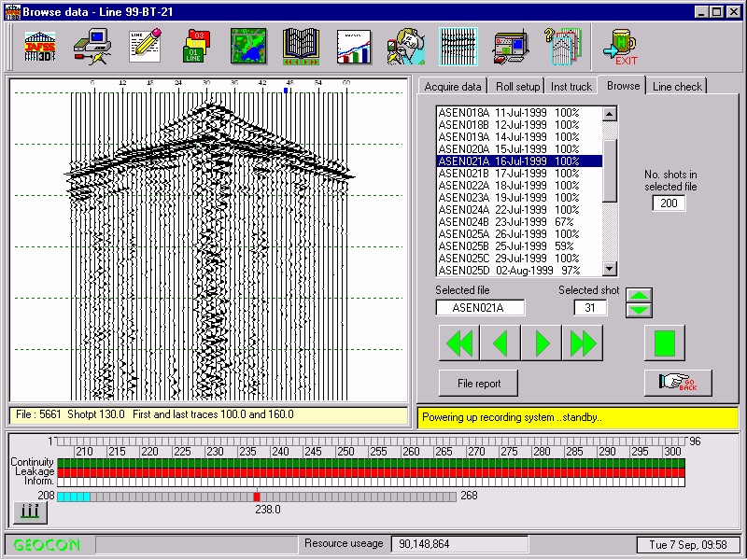The height and width of the screenshot is (560, 747).
Task: Click the seismic shot record display
Action: click(x=208, y=241)
